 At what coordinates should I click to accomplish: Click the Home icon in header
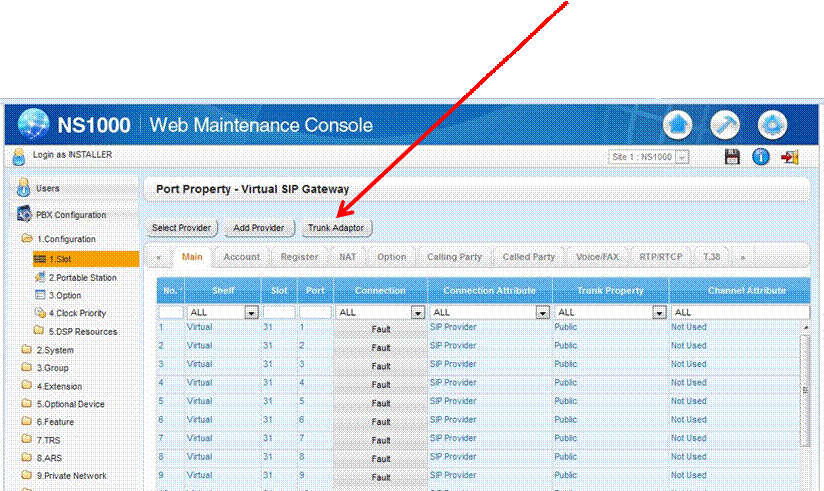tap(679, 125)
